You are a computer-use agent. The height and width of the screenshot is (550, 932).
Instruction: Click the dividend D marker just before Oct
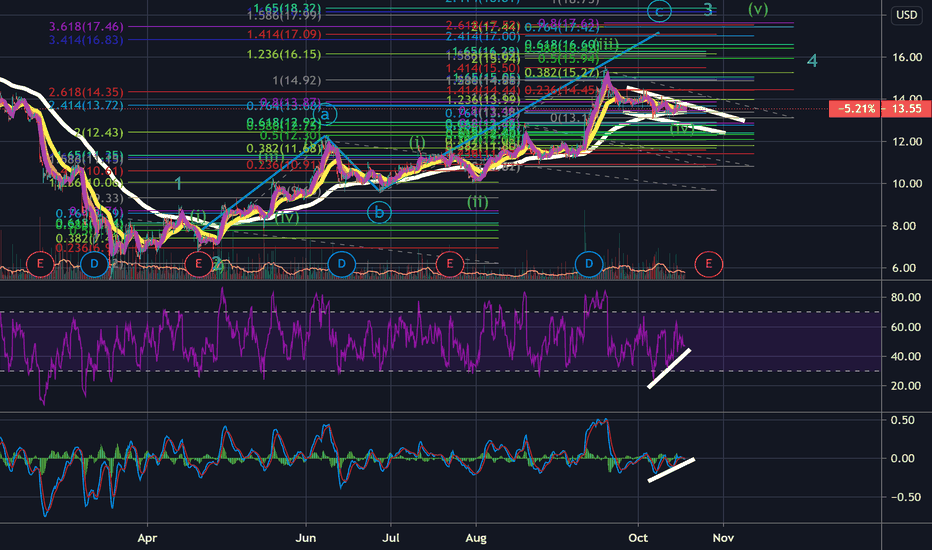(588, 264)
